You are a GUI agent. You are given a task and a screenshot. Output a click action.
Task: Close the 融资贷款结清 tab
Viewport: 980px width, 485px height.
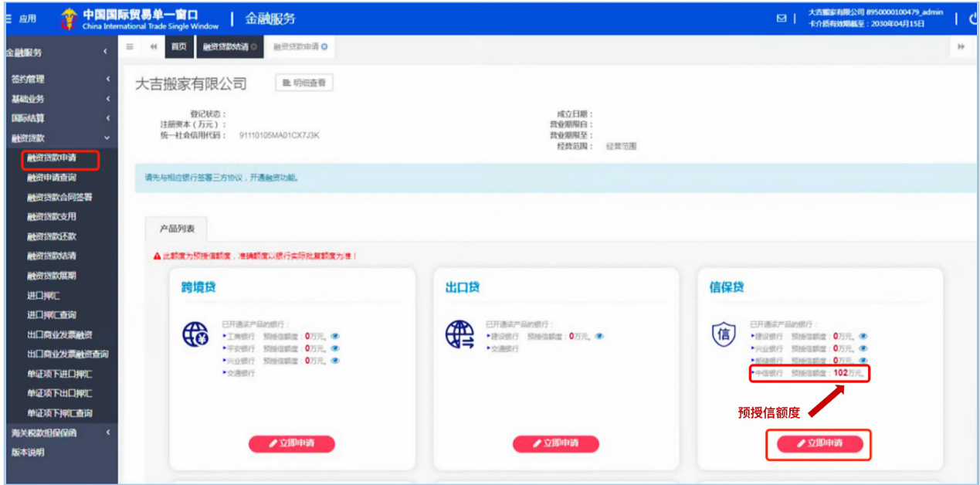(254, 47)
